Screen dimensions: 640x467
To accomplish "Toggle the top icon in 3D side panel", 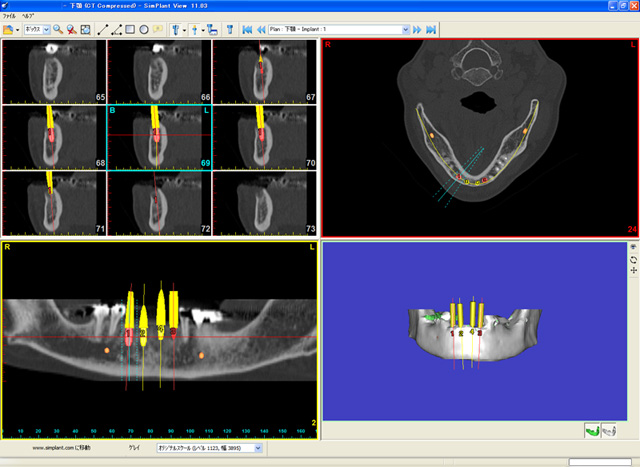I will tap(632, 246).
